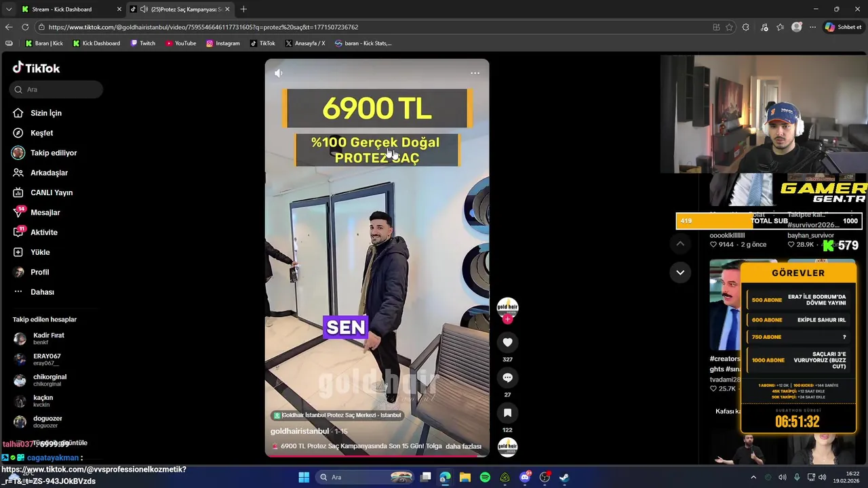Reload the page
The height and width of the screenshot is (488, 868).
click(x=25, y=27)
